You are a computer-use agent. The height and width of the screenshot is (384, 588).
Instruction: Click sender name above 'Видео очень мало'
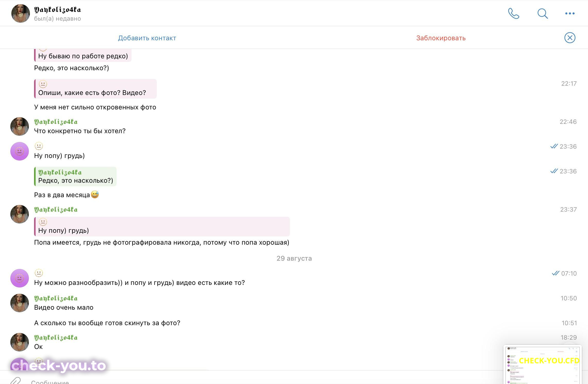56,298
